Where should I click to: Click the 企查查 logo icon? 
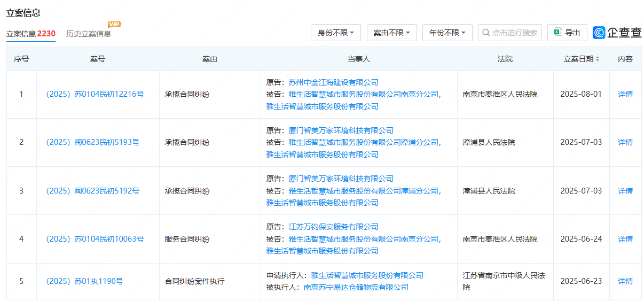click(x=599, y=33)
